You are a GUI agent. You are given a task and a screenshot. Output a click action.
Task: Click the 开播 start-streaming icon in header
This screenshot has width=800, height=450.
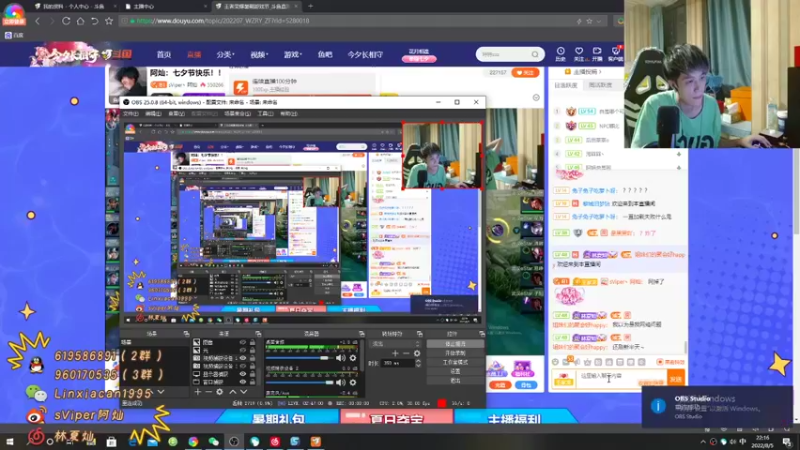coord(597,54)
